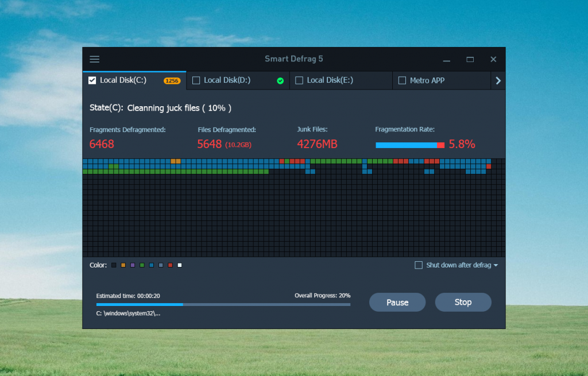Viewport: 588px width, 376px height.
Task: Click the 6468 fragments defragmented value
Action: pos(102,144)
